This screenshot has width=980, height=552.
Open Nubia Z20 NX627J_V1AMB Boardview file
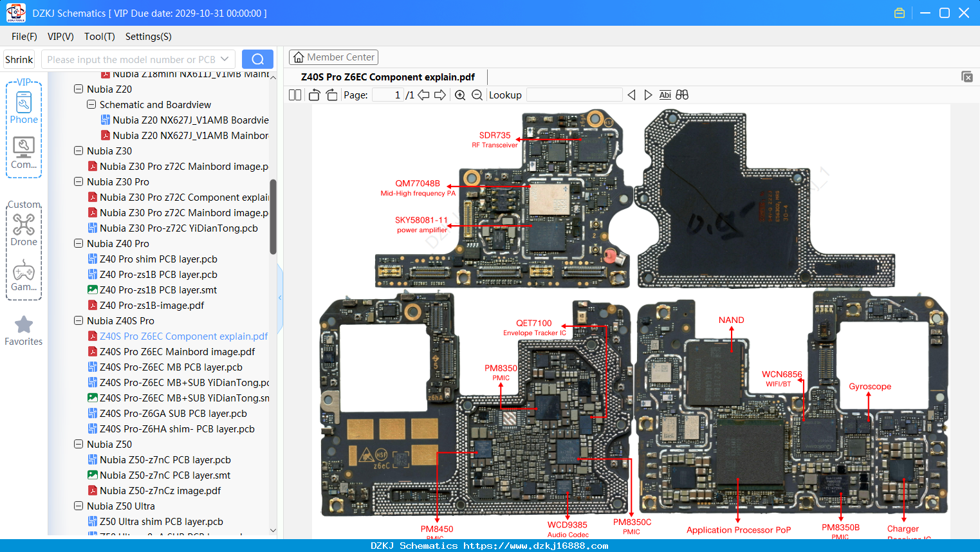[x=185, y=120]
